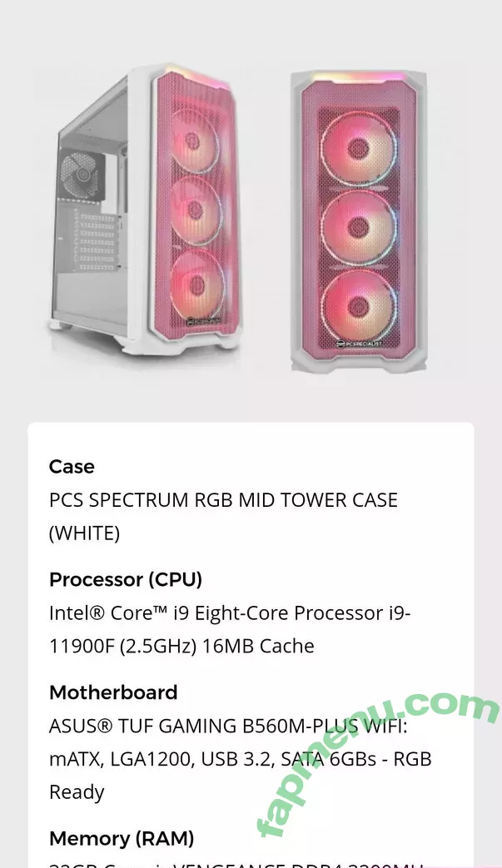Image resolution: width=502 pixels, height=868 pixels.
Task: Click the Intel Core i9-11900F processor description
Action: point(230,629)
